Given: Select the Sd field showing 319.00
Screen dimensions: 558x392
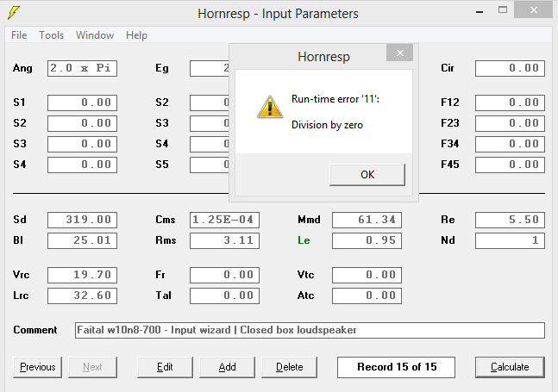Looking at the screenshot, I should (82, 220).
